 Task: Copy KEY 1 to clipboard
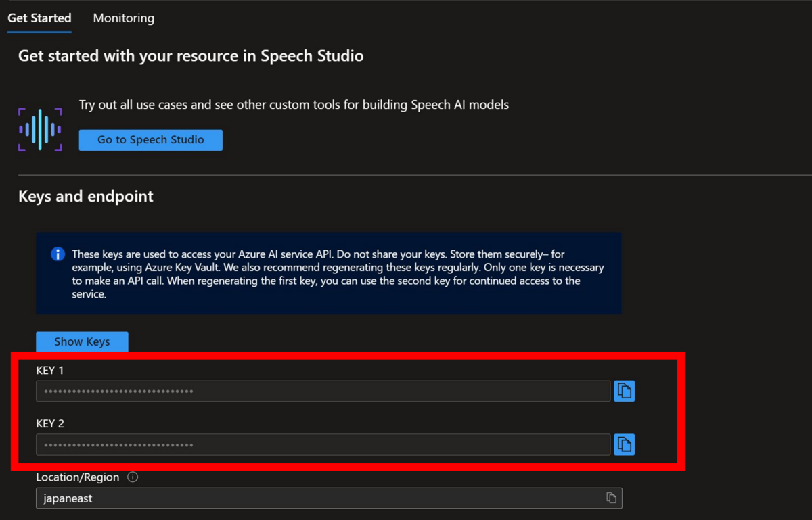[624, 391]
